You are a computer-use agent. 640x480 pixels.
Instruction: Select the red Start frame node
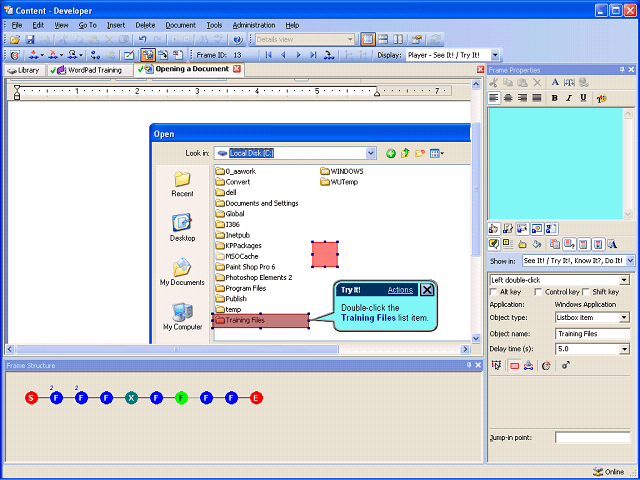click(31, 398)
